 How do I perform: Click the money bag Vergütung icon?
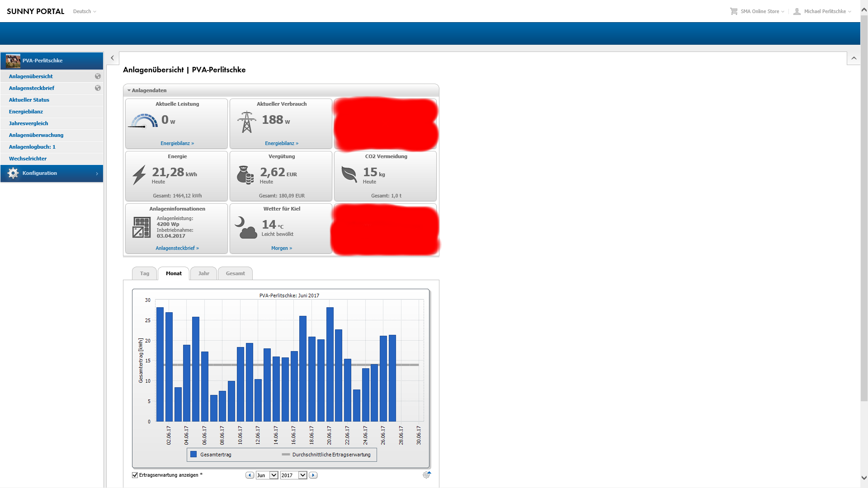tap(245, 175)
